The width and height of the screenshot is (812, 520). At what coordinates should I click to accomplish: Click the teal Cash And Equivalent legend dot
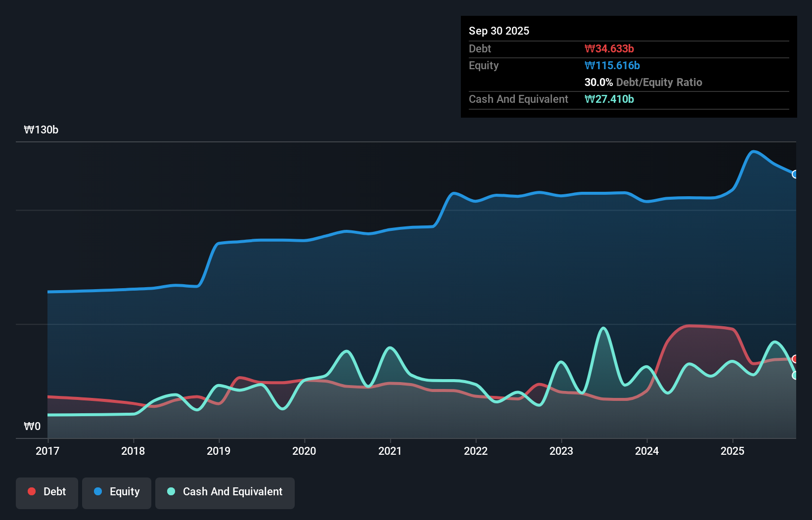pos(170,491)
